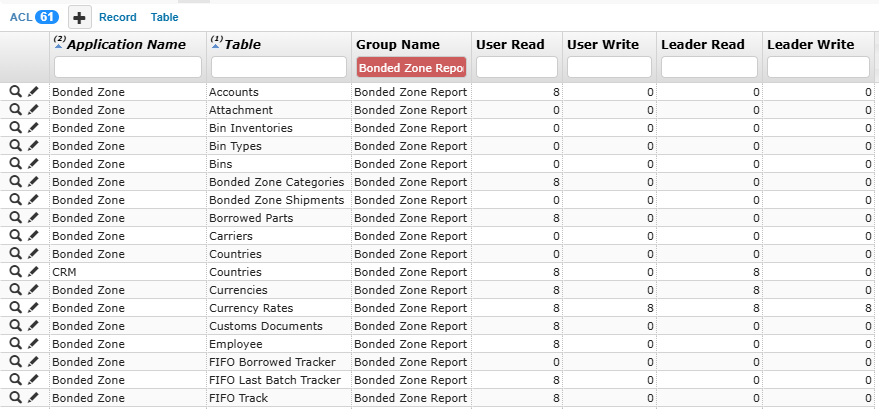
Task: Open magnifier icon for Customs Documents row
Action: (x=16, y=326)
